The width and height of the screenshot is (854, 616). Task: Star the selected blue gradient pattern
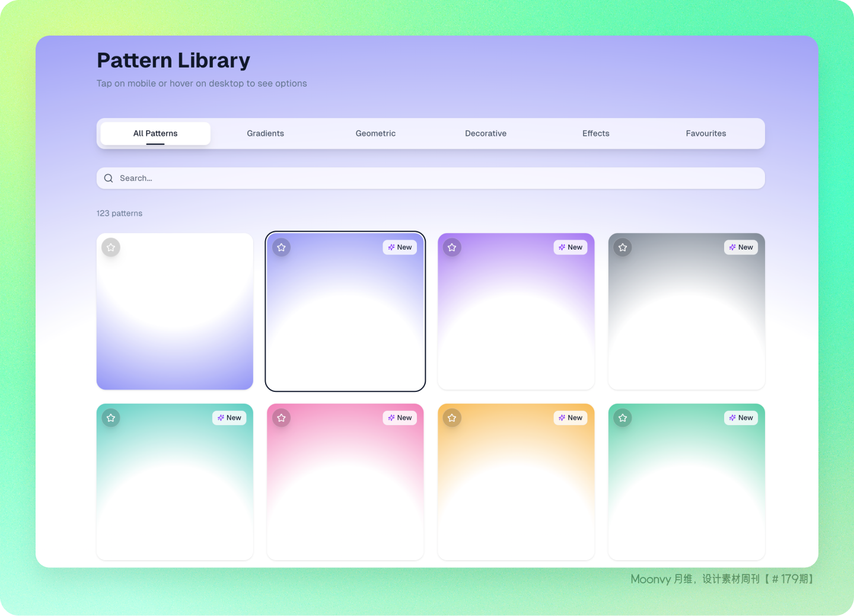(x=282, y=247)
